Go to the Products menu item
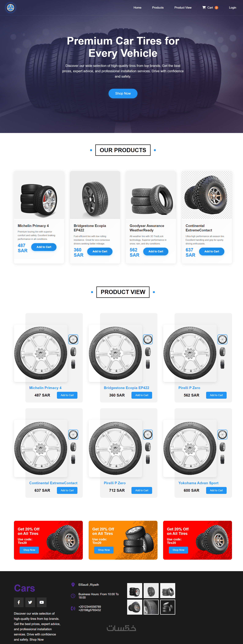The width and height of the screenshot is (243, 644). 158,7
